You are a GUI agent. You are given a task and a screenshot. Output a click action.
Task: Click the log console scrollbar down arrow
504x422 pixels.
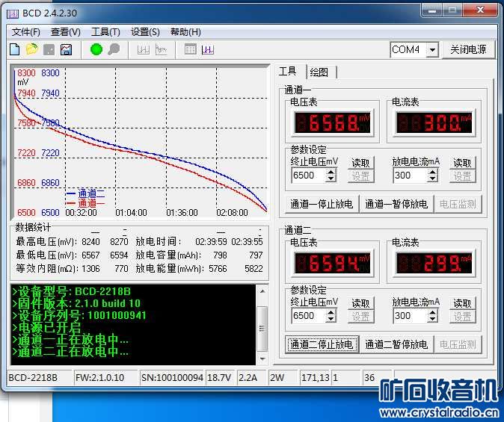point(262,359)
